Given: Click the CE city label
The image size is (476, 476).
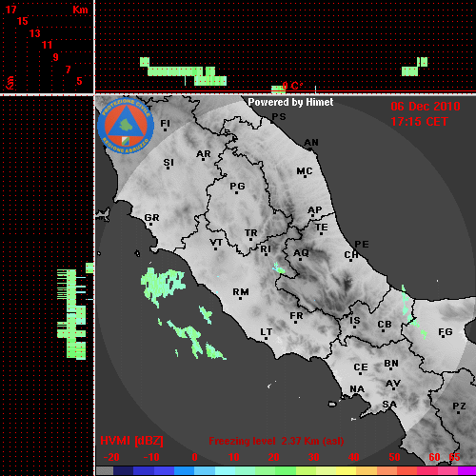Looking at the screenshot, I should pyautogui.click(x=361, y=367).
